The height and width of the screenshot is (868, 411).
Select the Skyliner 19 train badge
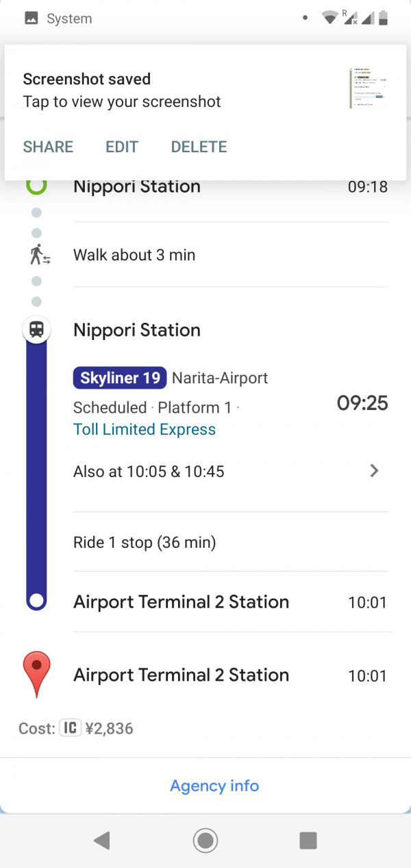click(x=120, y=378)
